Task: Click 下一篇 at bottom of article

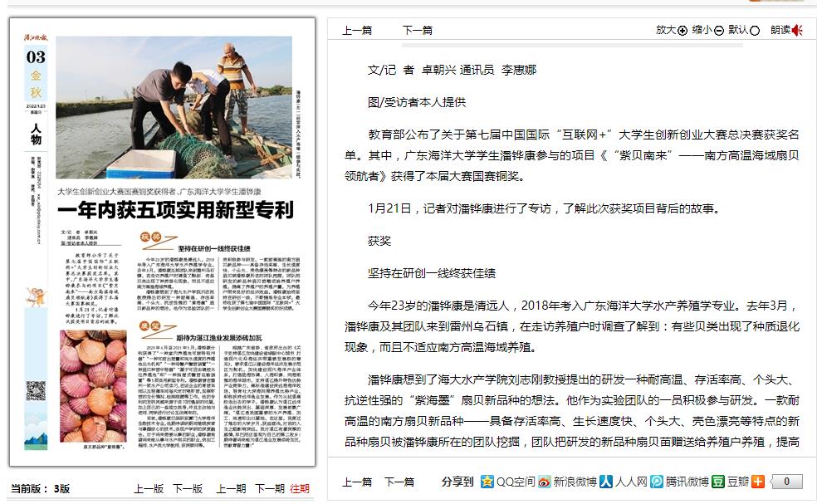Action: (399, 482)
